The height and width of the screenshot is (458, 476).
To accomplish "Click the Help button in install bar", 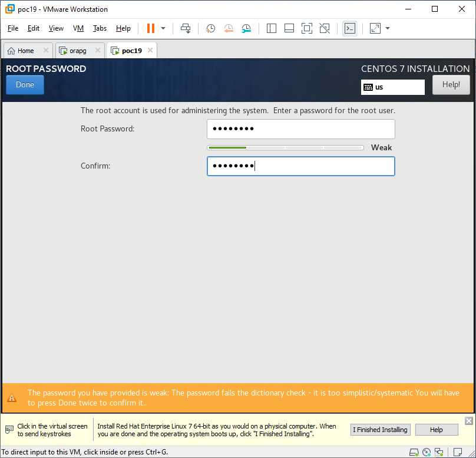I will click(436, 430).
